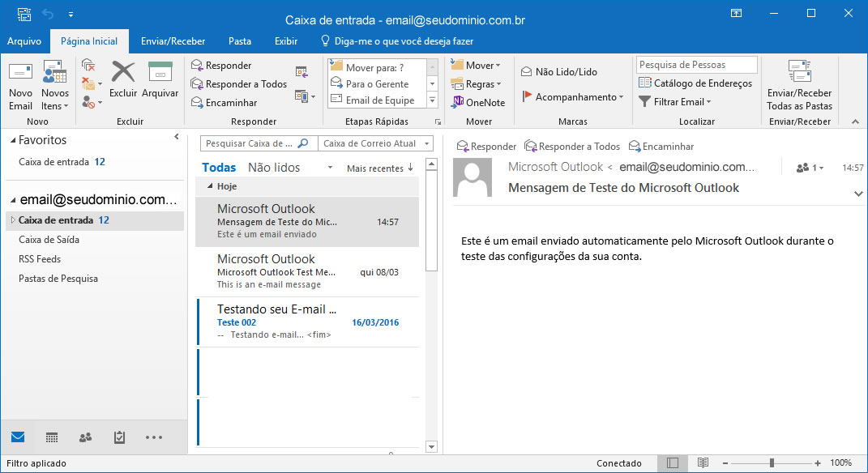The width and height of the screenshot is (868, 473).
Task: Collapse the Favoritos section
Action: (13, 140)
